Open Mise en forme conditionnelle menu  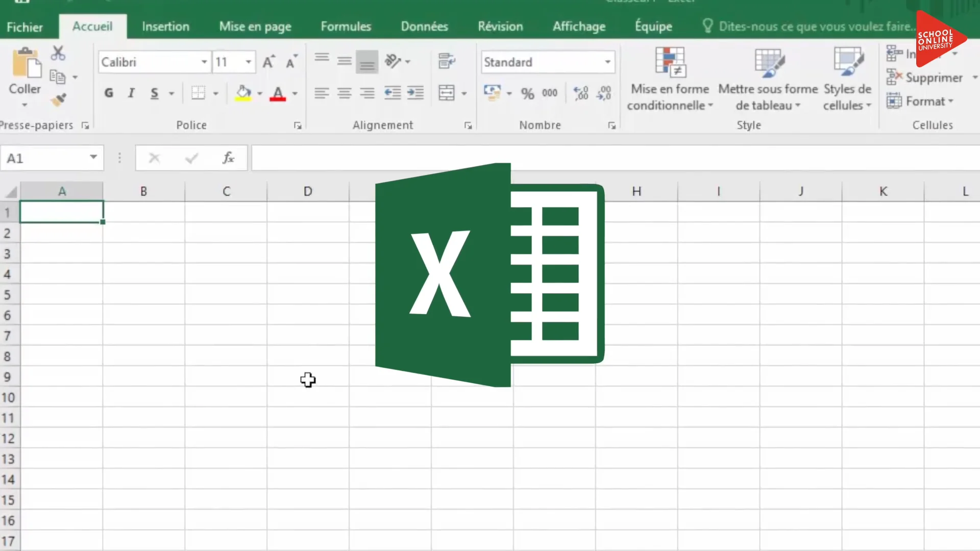[670, 79]
